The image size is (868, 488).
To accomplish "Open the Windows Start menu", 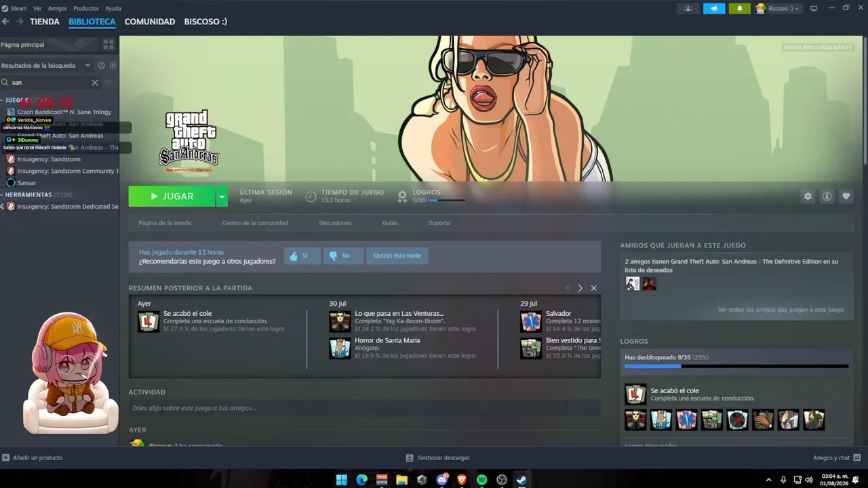I will pyautogui.click(x=342, y=480).
